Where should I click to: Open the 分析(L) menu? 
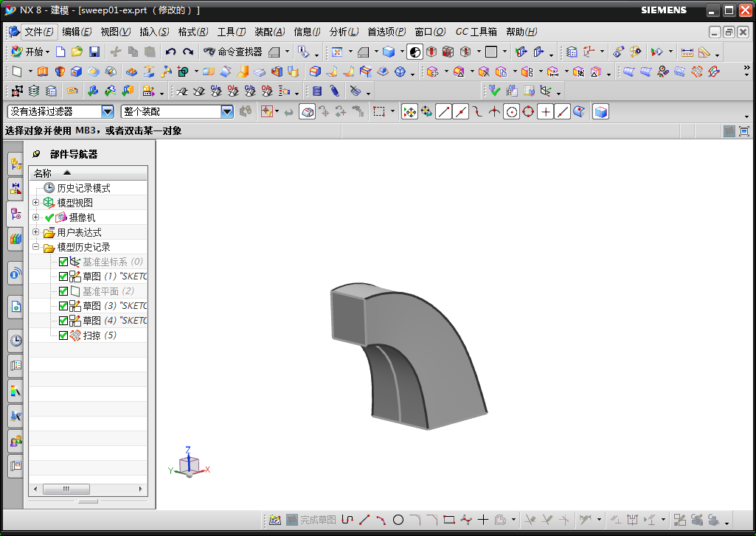click(x=344, y=32)
